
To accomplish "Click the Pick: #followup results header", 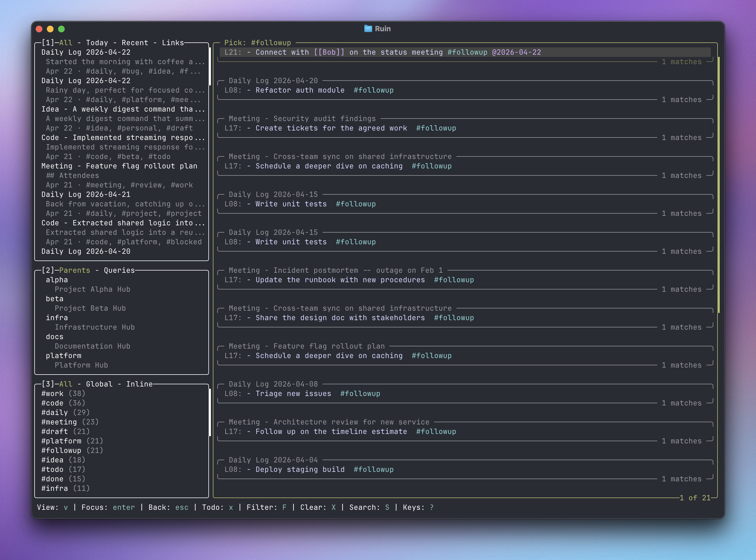I will point(258,42).
